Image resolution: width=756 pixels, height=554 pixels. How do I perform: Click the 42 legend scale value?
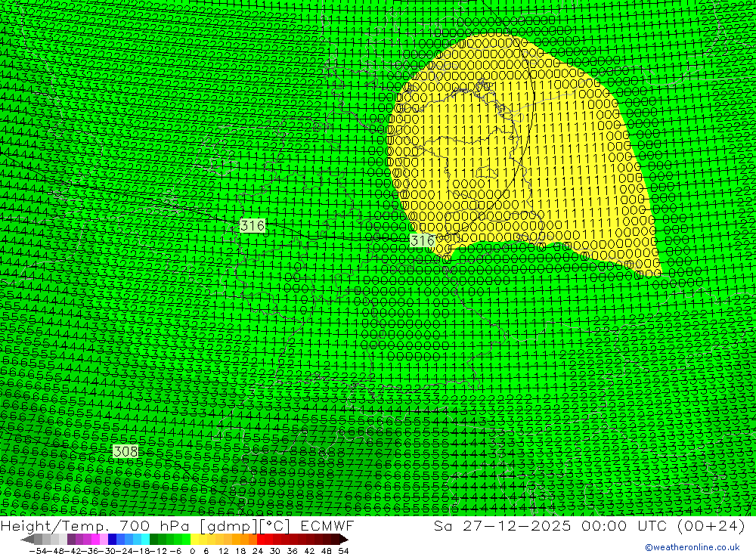point(309,551)
